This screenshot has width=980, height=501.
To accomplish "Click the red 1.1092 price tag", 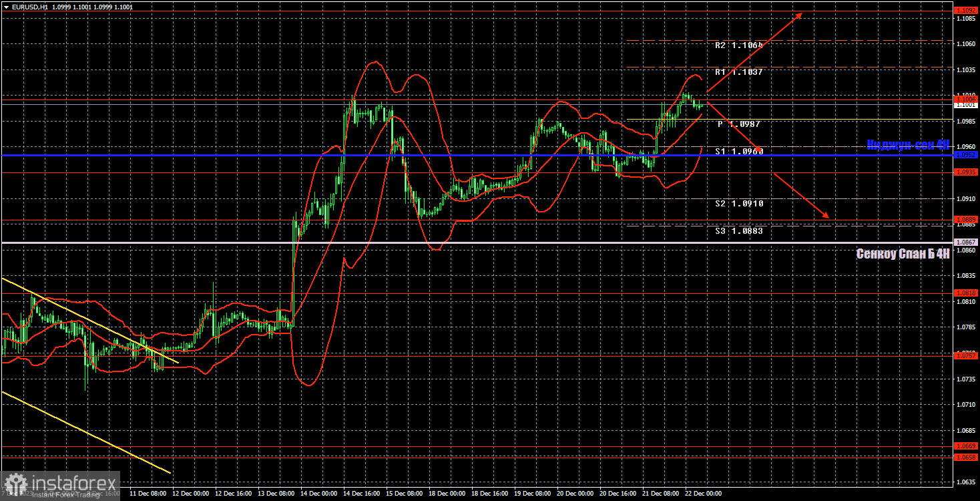I will point(966,11).
